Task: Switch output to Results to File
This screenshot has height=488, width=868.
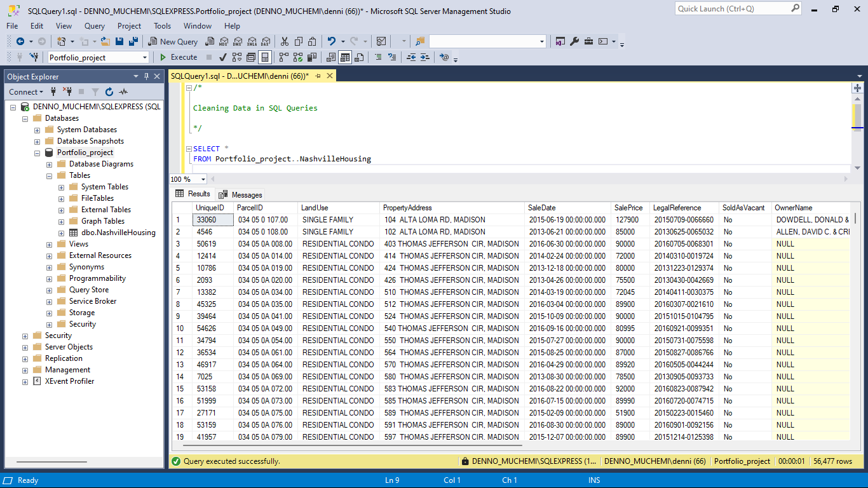Action: [359, 57]
